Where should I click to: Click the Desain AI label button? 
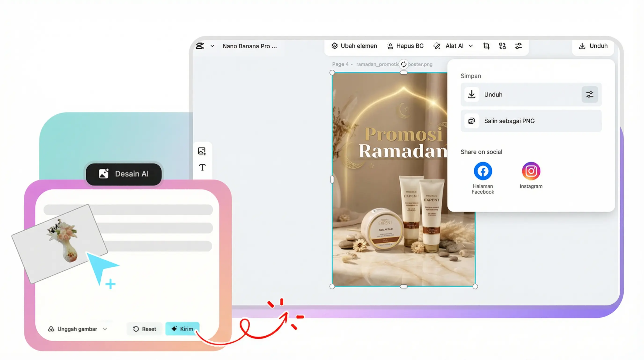point(124,174)
